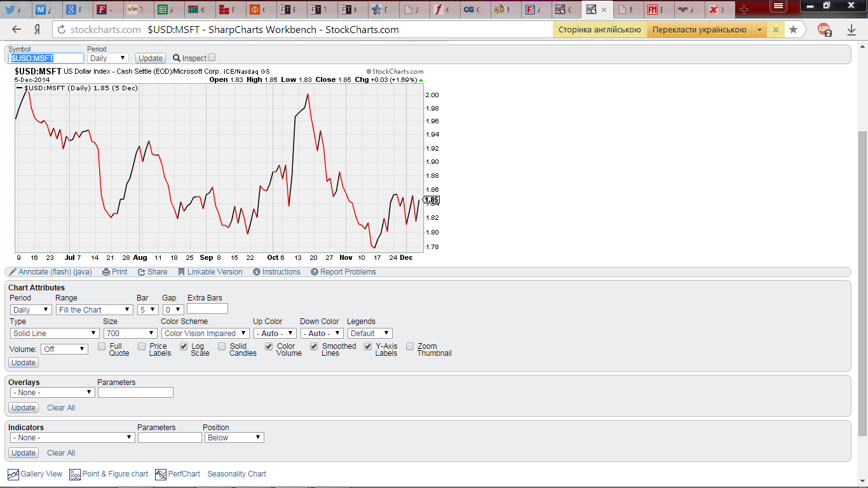This screenshot has width=868, height=488.
Task: Open a new browser tab
Action: coord(744,10)
